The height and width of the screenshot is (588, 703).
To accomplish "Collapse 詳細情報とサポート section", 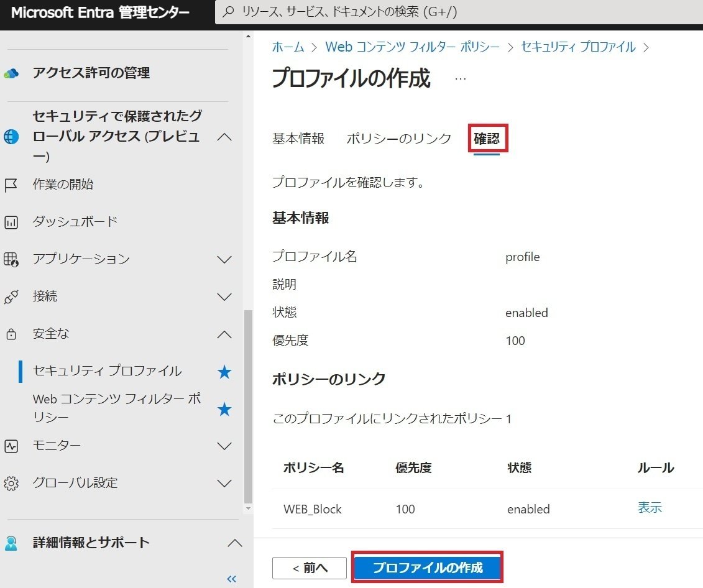I will (234, 543).
